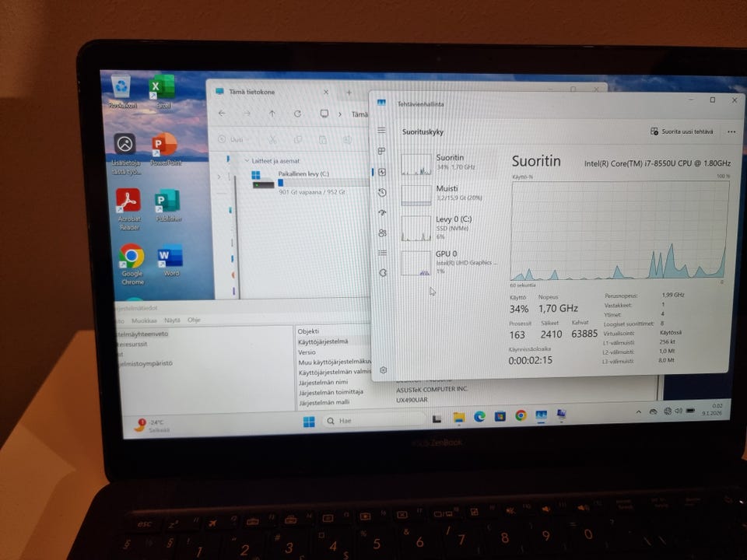Open Startup apps icon in Task Manager sidebar
Image resolution: width=747 pixels, height=560 pixels.
click(x=382, y=213)
